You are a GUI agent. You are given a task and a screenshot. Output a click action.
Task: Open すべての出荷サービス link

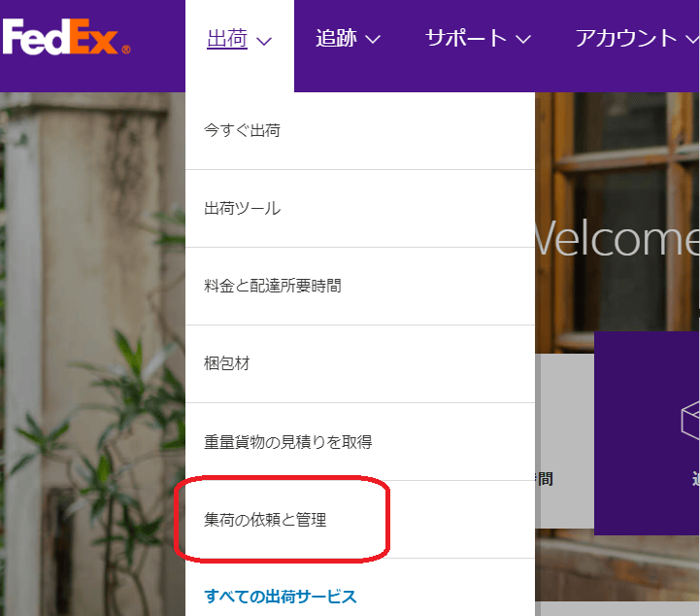pos(281,597)
